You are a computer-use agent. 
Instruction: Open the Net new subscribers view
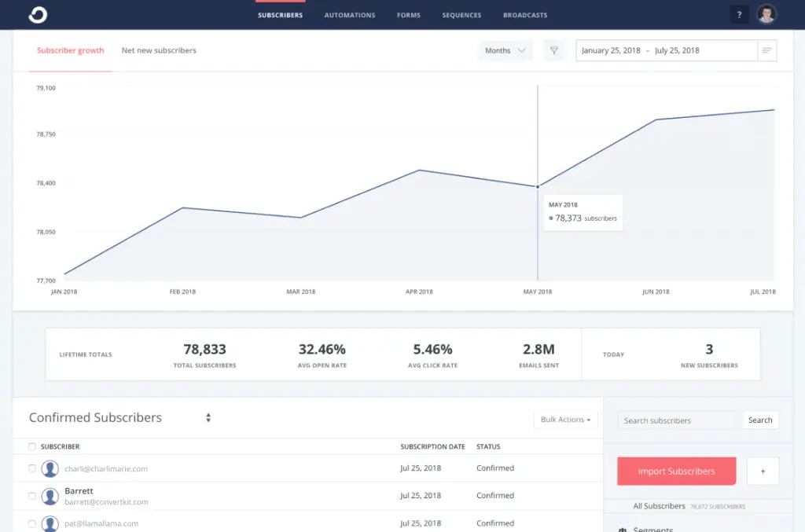(x=159, y=50)
